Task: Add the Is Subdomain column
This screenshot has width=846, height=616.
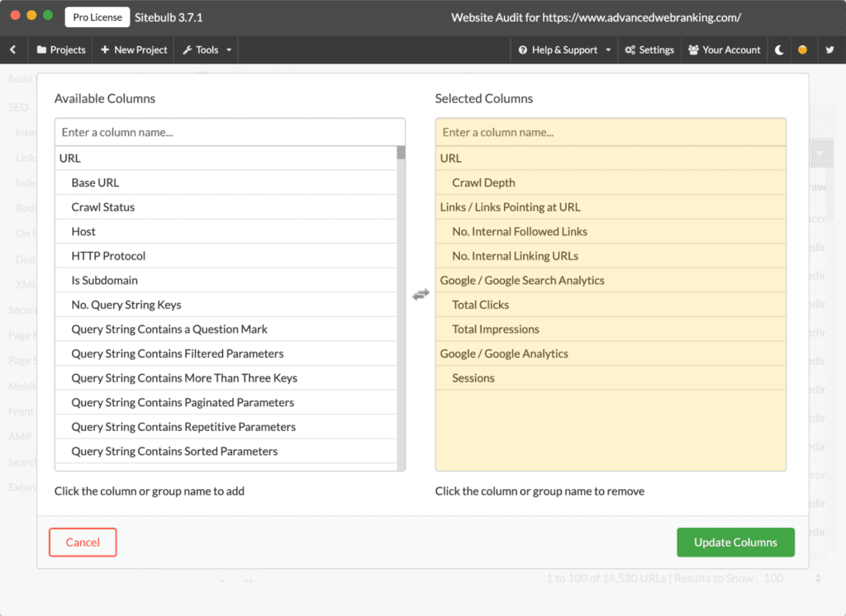Action: coord(226,280)
